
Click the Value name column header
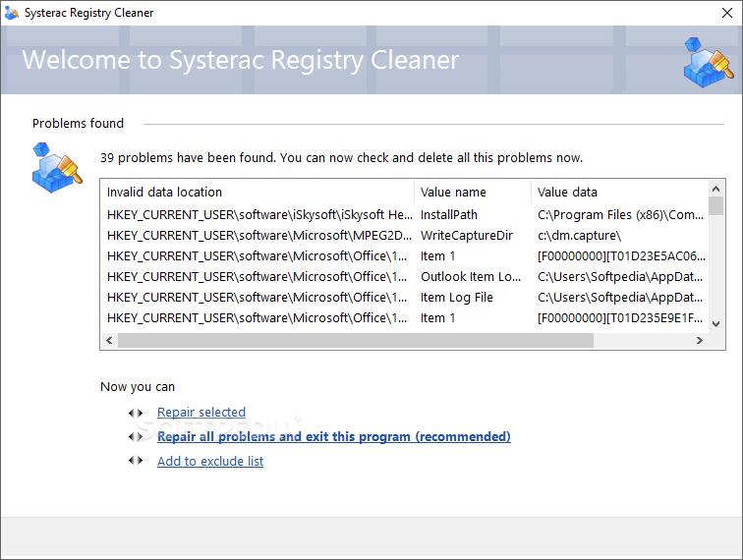click(x=473, y=192)
